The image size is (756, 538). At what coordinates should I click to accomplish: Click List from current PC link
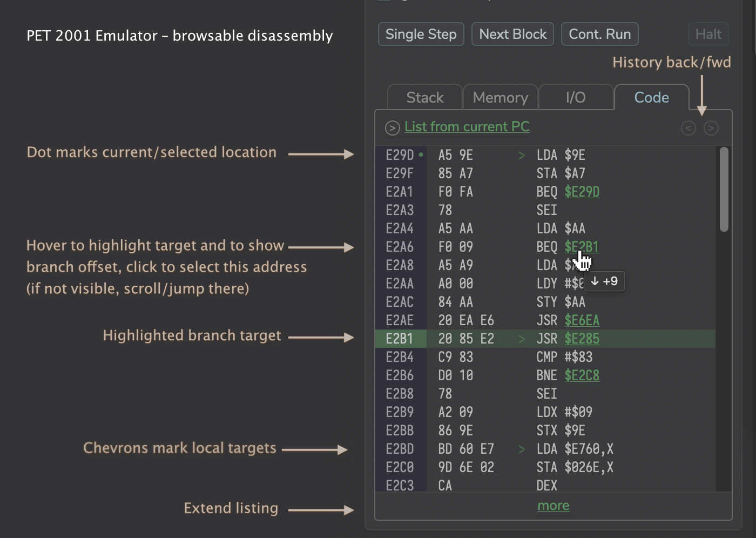[467, 127]
